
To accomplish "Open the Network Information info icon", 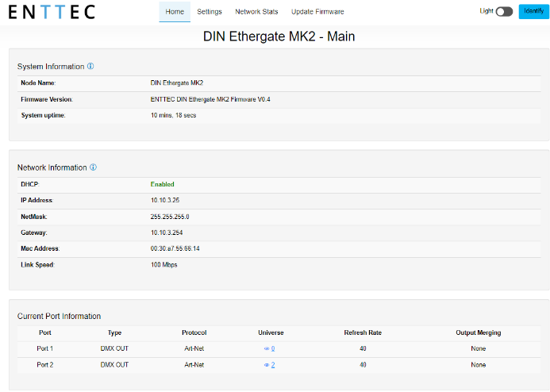I will [93, 167].
